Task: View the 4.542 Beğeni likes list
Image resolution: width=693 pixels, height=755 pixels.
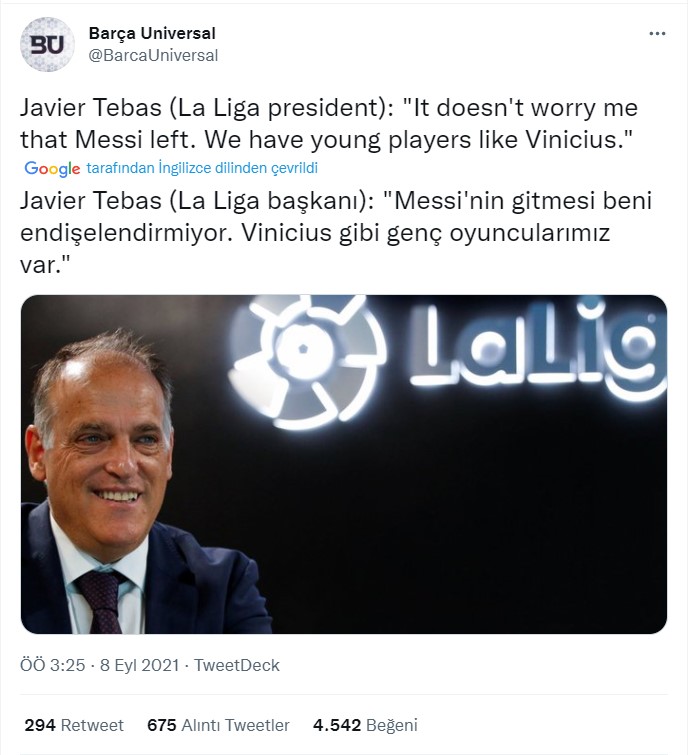Action: (x=365, y=725)
